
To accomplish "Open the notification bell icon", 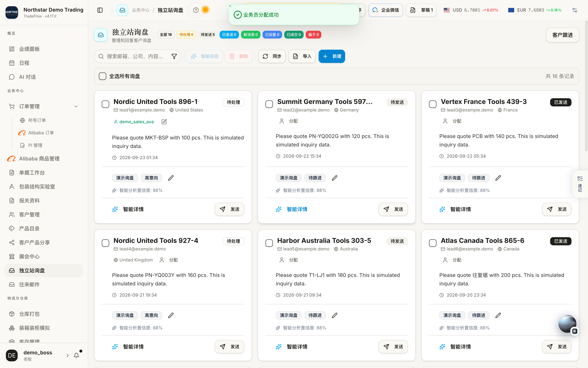I will coord(76,355).
